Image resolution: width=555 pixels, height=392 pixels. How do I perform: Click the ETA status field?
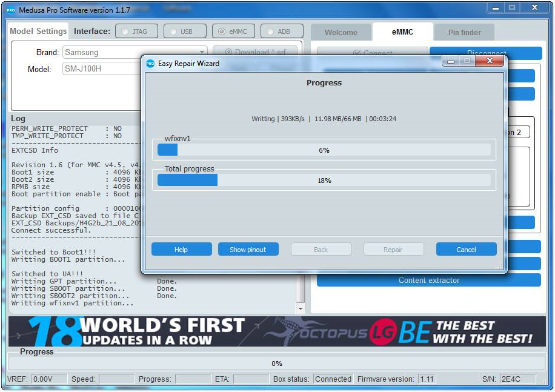click(x=251, y=379)
